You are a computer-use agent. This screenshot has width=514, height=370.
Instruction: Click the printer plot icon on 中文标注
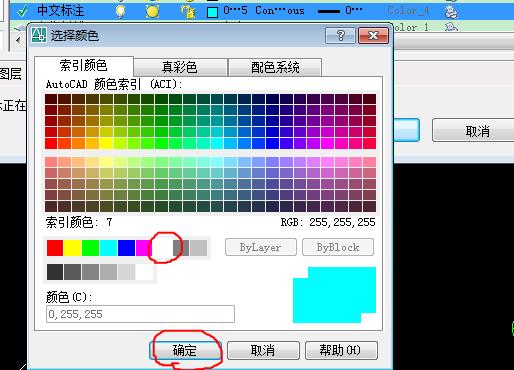point(451,11)
